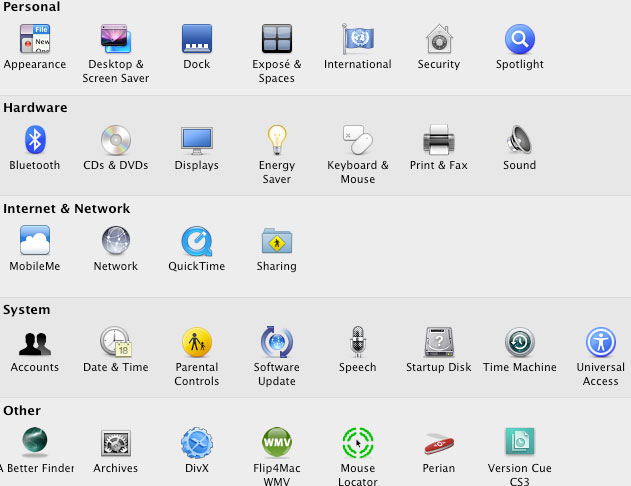631x486 pixels.
Task: Open the Sharing folder icon
Action: 277,241
